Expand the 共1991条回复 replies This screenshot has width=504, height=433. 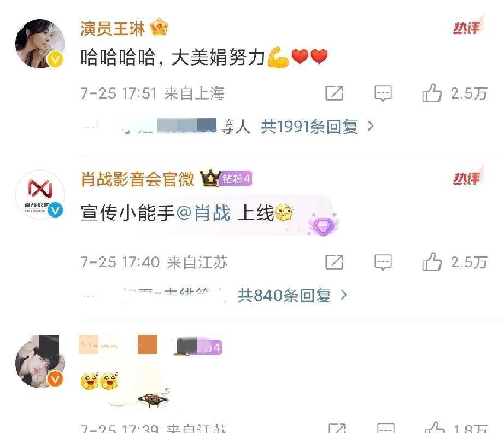309,127
